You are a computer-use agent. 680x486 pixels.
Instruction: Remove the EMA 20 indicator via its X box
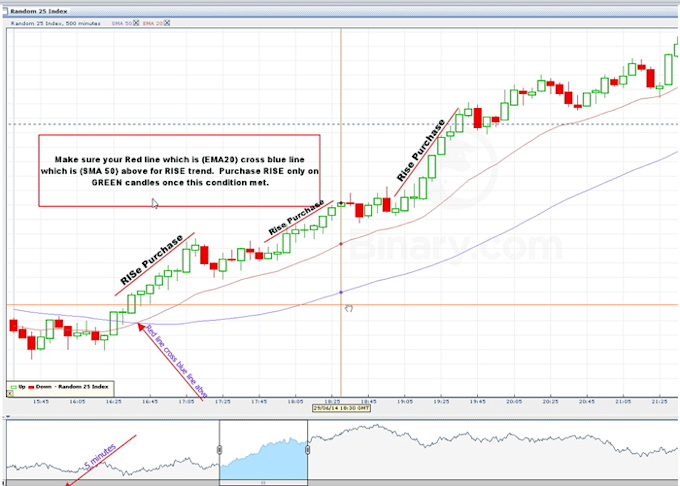tap(167, 23)
